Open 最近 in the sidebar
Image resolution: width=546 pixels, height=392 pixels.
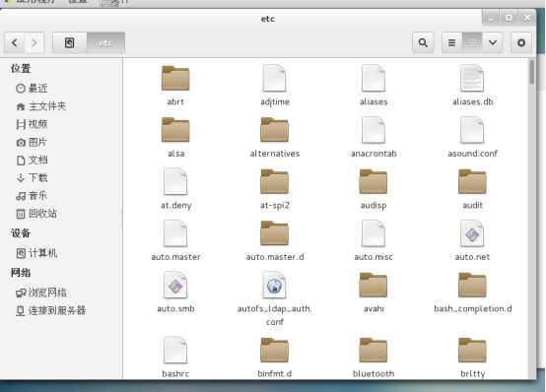click(32, 88)
